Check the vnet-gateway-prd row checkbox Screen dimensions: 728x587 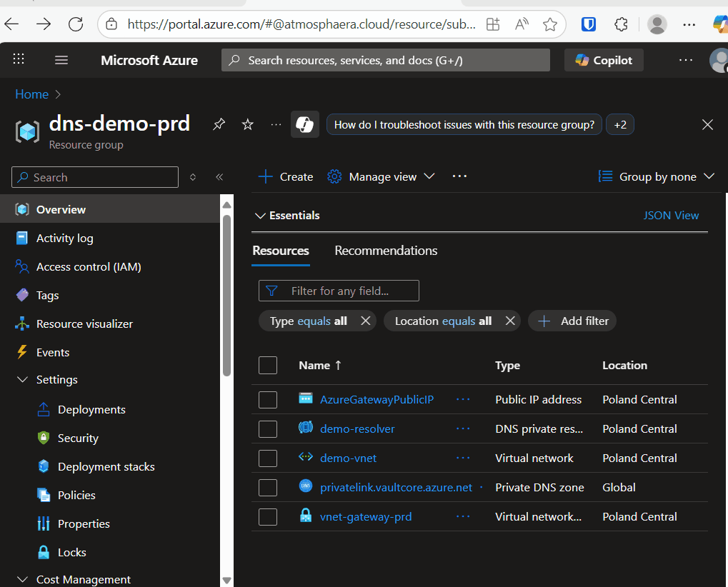[x=268, y=516]
